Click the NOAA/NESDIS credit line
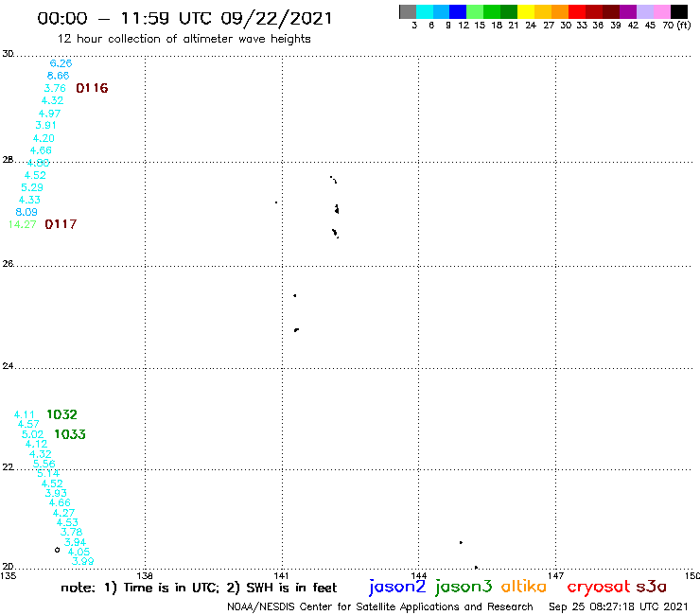 pyautogui.click(x=380, y=606)
